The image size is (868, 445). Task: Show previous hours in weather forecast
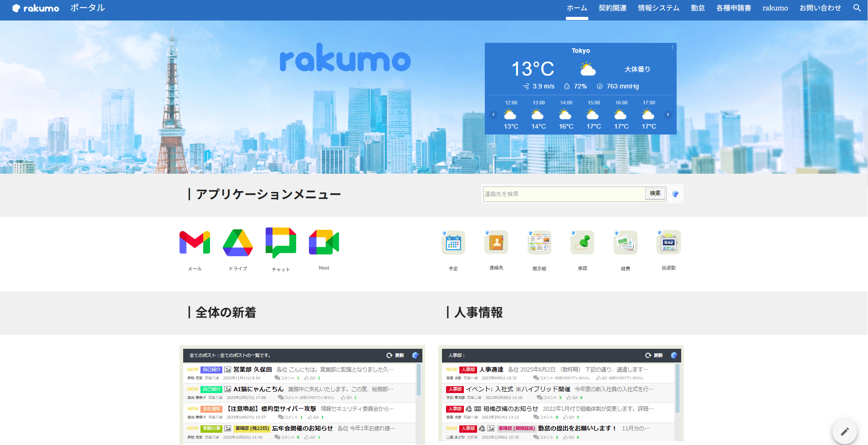[493, 114]
